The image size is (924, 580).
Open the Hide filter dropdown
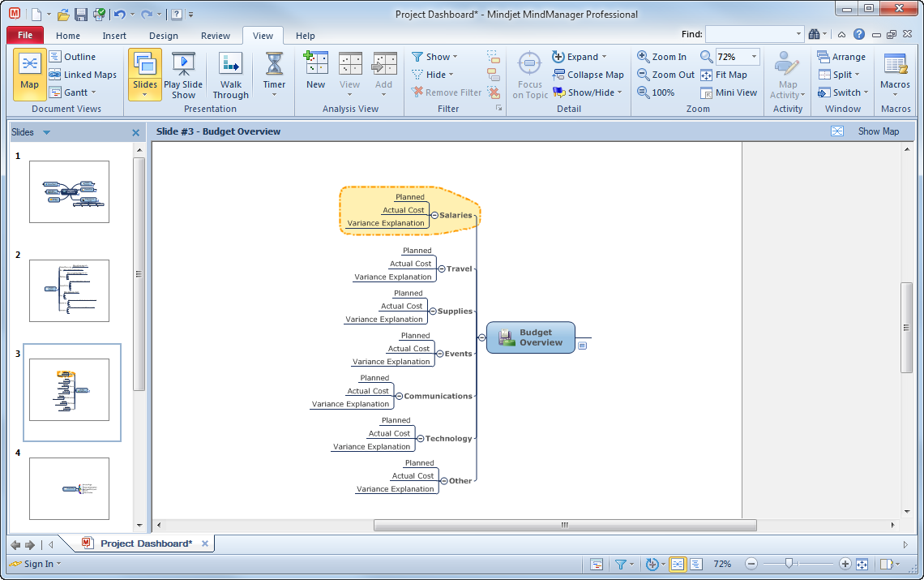click(x=433, y=75)
